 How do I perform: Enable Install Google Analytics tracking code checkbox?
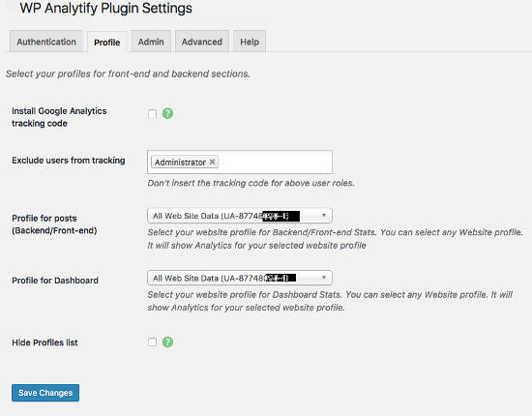point(152,113)
